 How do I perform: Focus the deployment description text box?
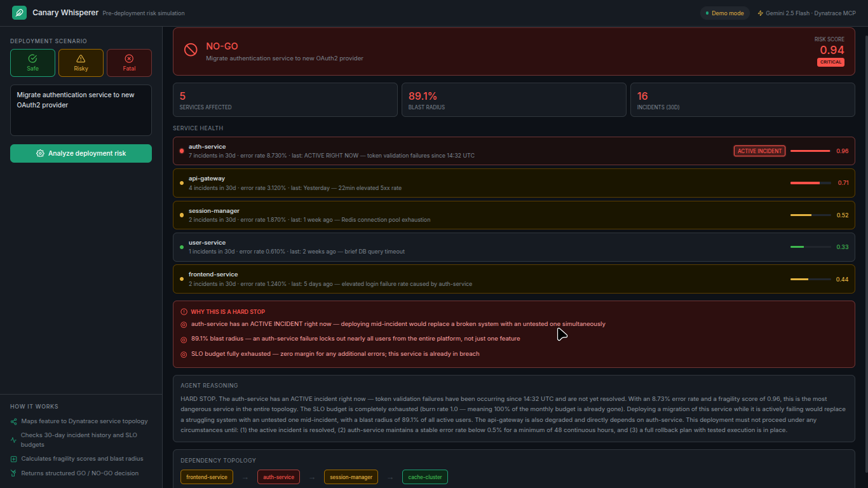[x=81, y=110]
